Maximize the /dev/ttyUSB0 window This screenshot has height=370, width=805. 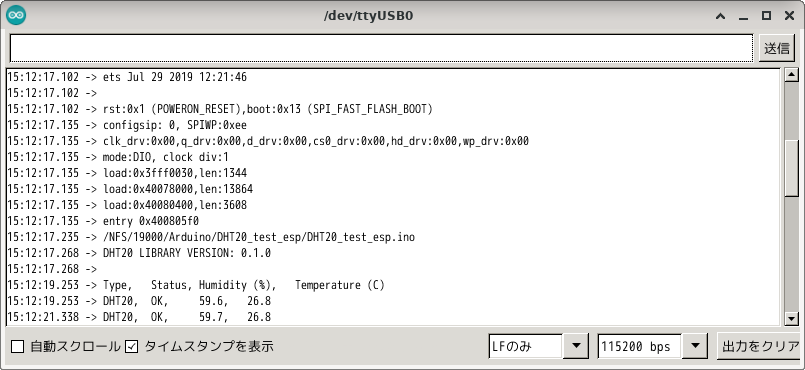(x=766, y=16)
